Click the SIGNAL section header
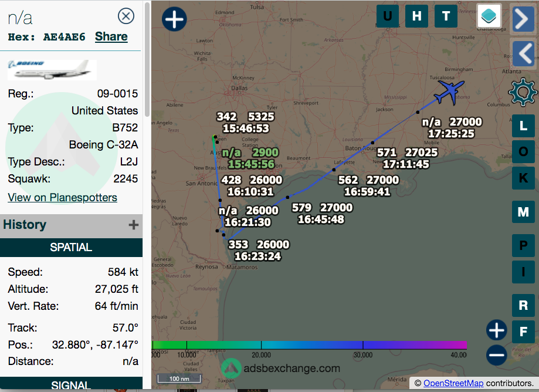Viewport: 539px width, 392px height. click(71, 384)
